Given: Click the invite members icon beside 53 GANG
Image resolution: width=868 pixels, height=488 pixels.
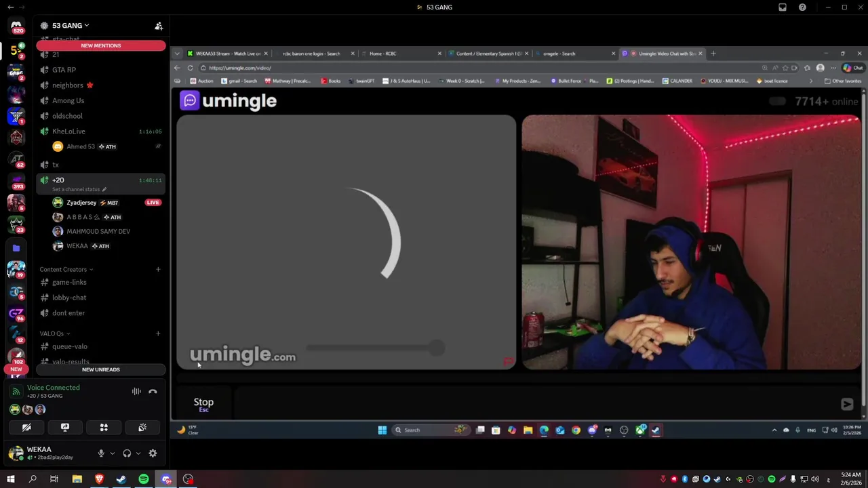Looking at the screenshot, I should [x=159, y=26].
